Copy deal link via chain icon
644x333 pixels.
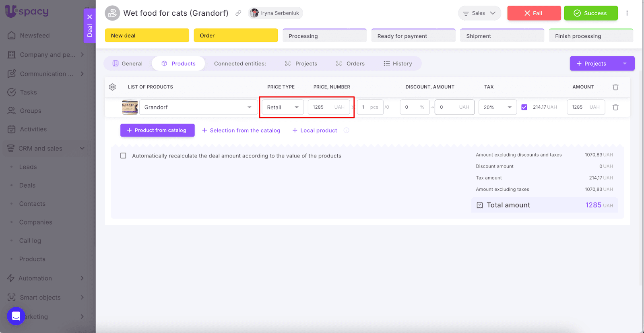tap(238, 13)
